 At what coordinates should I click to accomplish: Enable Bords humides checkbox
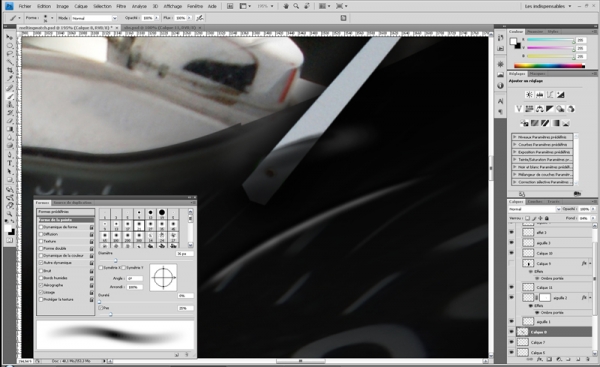(41, 278)
